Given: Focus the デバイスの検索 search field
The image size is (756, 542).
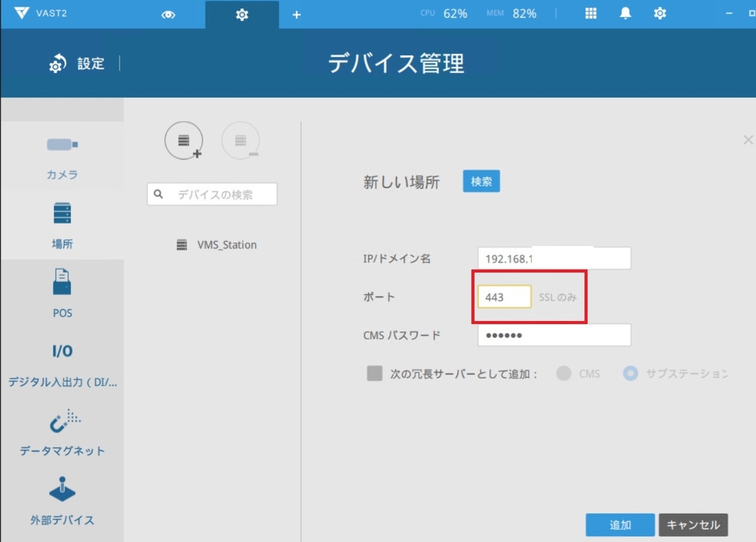Looking at the screenshot, I should coord(212,195).
